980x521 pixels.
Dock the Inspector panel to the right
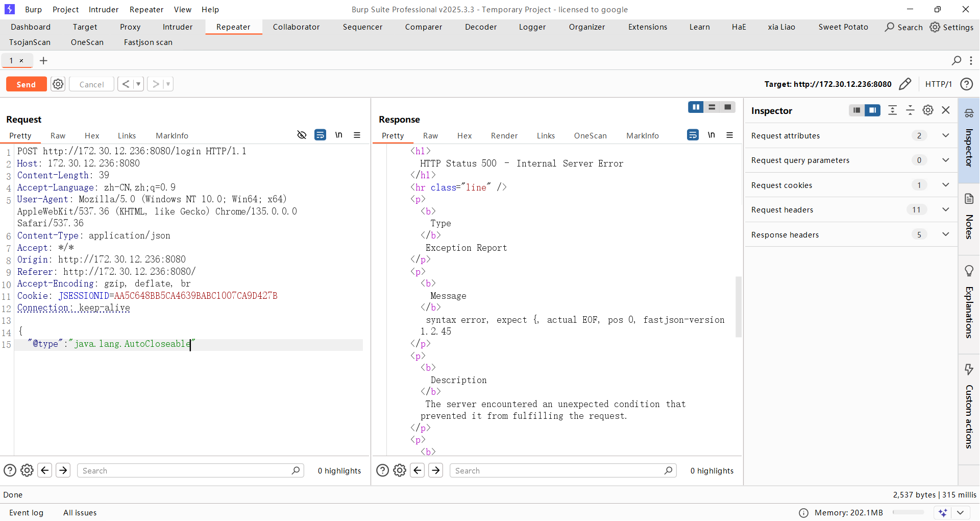click(x=873, y=110)
